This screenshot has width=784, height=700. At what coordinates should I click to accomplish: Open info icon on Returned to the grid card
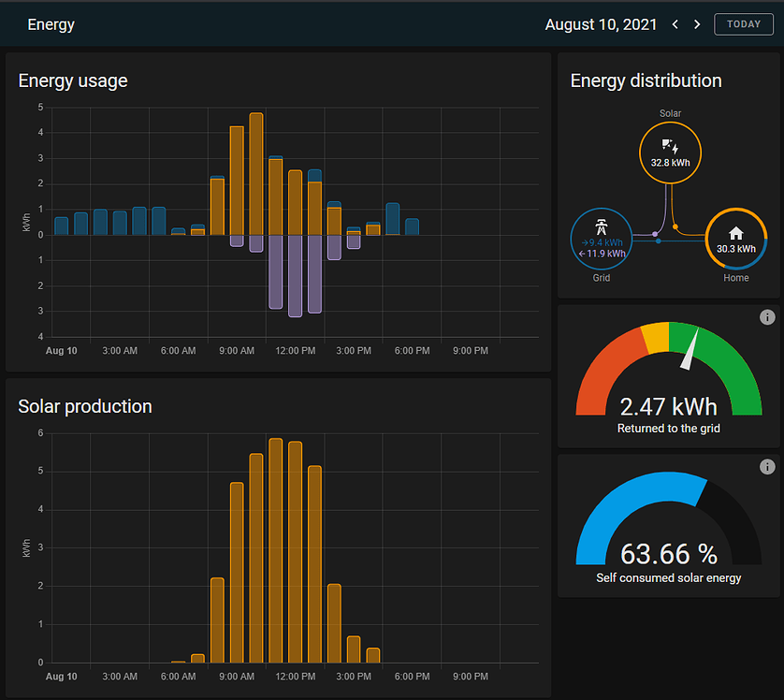767,318
